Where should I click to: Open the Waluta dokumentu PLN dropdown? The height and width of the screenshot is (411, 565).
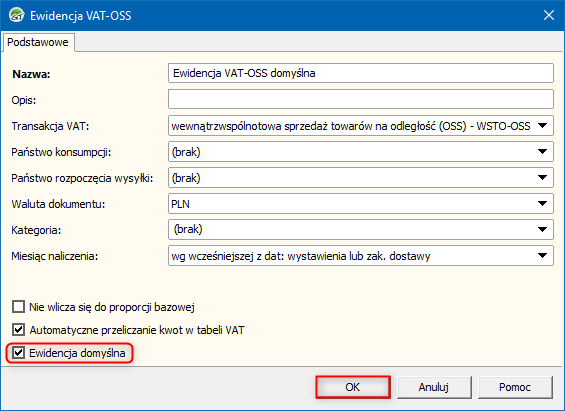click(542, 204)
